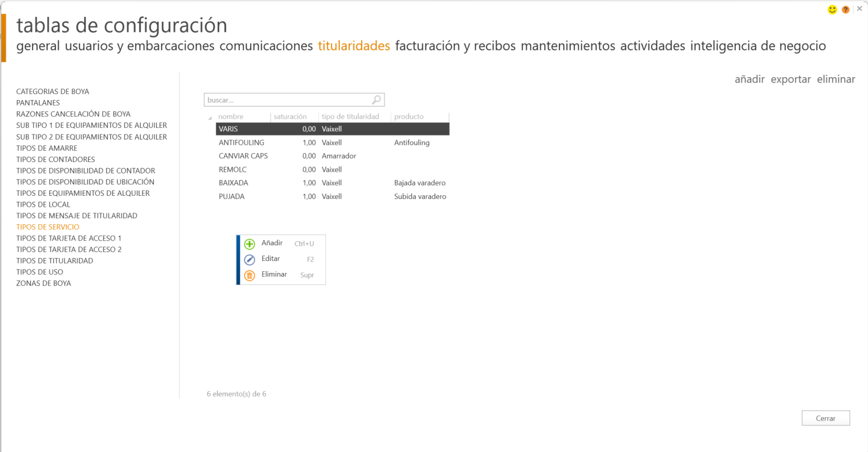Select the CANVIAR CAPS table row
Image resolution: width=868 pixels, height=452 pixels.
[243, 156]
